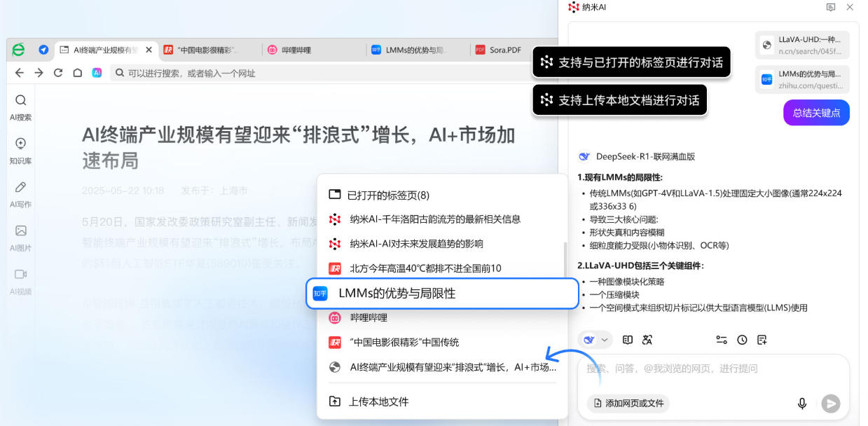
Task: Open reading mode via the book icon
Action: [627, 340]
